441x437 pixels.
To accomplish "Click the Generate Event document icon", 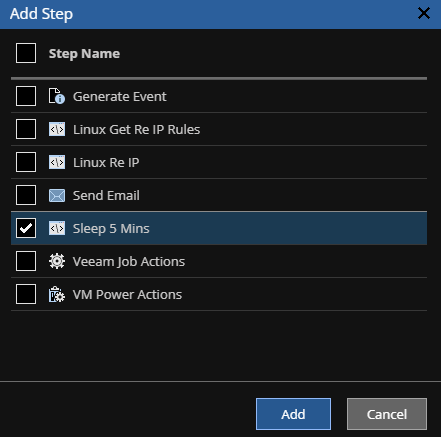I will [57, 96].
